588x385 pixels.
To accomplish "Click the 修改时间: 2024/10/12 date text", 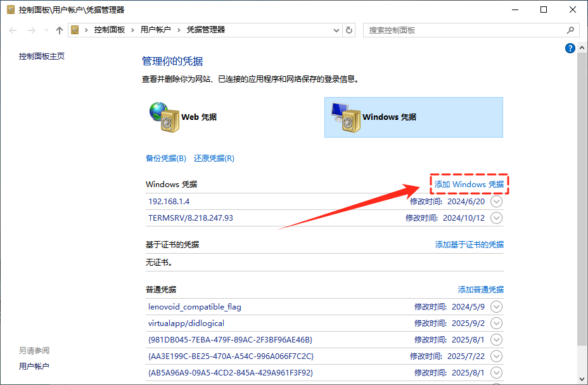I will pos(445,218).
